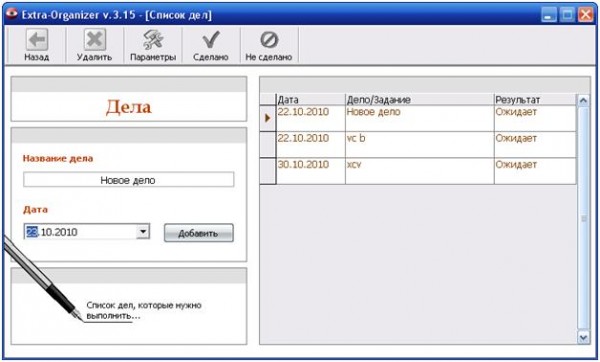Image resolution: width=600 pixels, height=362 pixels.
Task: Open Параметры tools icon
Action: 153,40
